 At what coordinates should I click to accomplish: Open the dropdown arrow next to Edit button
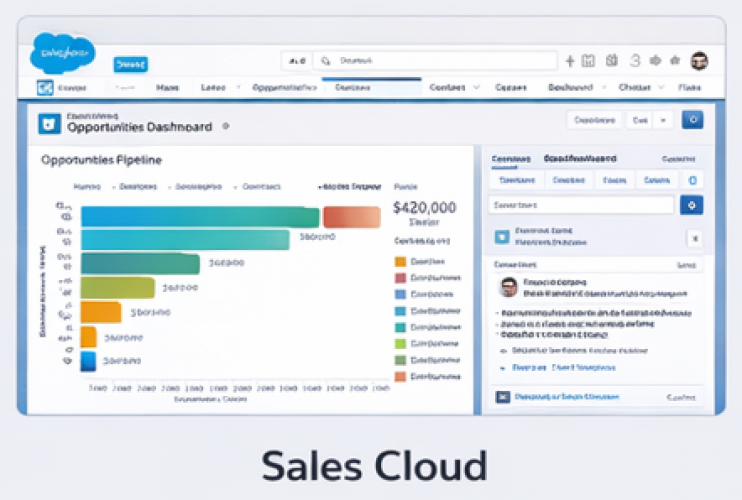click(663, 121)
